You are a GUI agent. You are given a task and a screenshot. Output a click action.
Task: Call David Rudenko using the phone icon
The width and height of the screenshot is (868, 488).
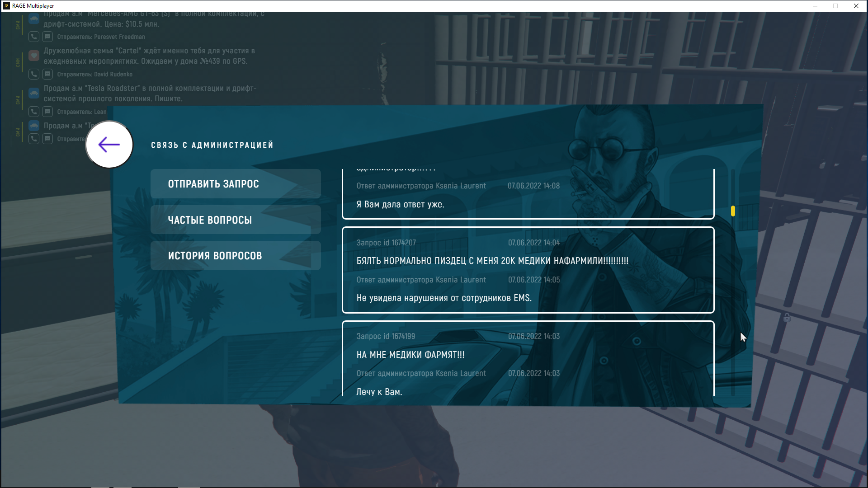(x=34, y=74)
